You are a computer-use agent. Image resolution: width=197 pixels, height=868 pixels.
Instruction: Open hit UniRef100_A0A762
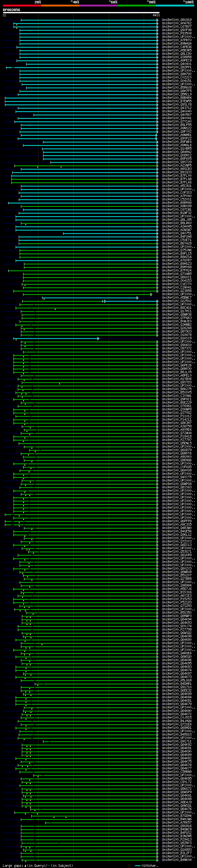(177, 23)
